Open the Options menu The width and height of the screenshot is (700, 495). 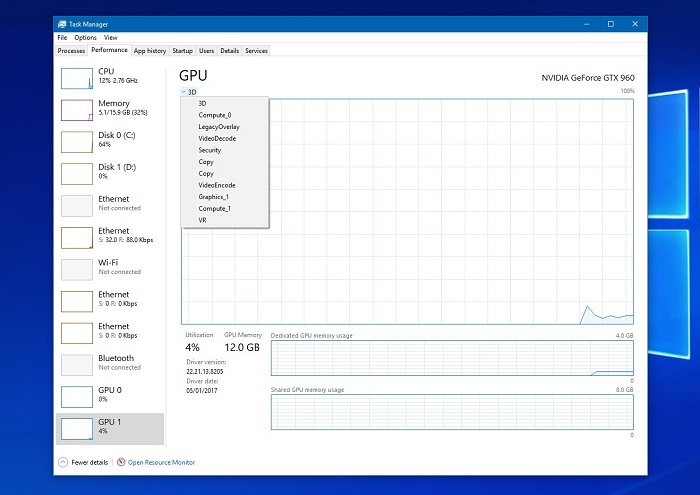(85, 37)
